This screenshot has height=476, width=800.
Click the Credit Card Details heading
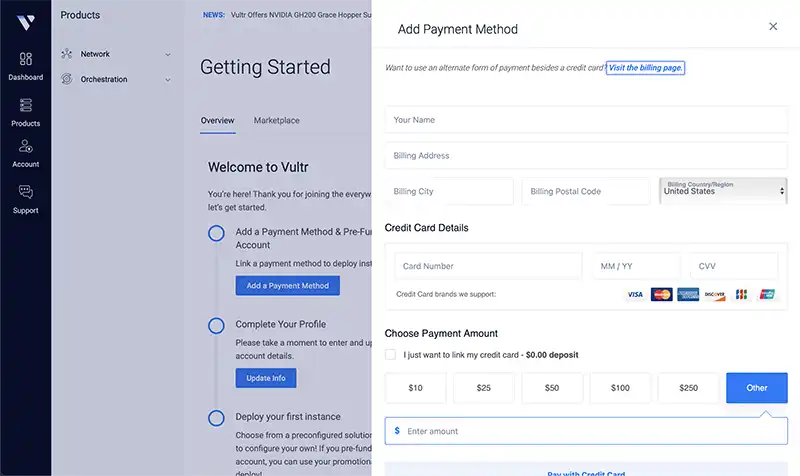(427, 228)
